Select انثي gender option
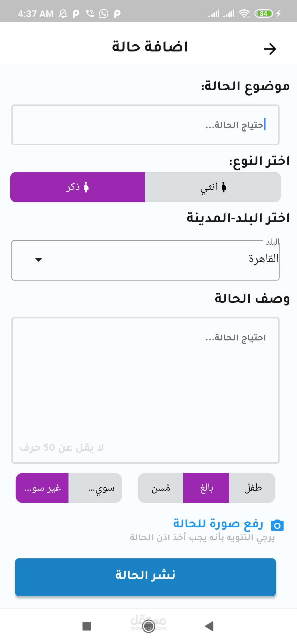The width and height of the screenshot is (297, 644). coord(213,187)
